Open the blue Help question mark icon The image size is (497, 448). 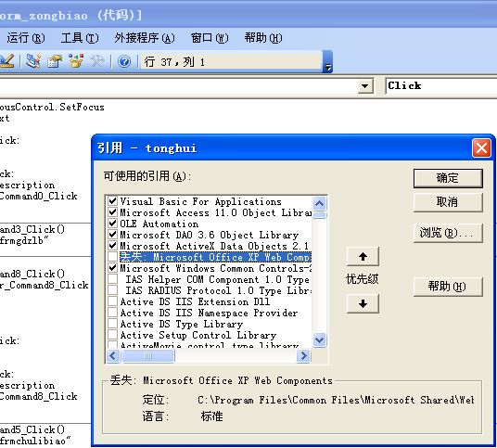124,61
